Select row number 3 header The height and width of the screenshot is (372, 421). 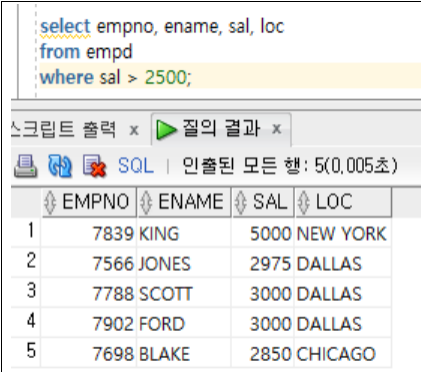(26, 292)
